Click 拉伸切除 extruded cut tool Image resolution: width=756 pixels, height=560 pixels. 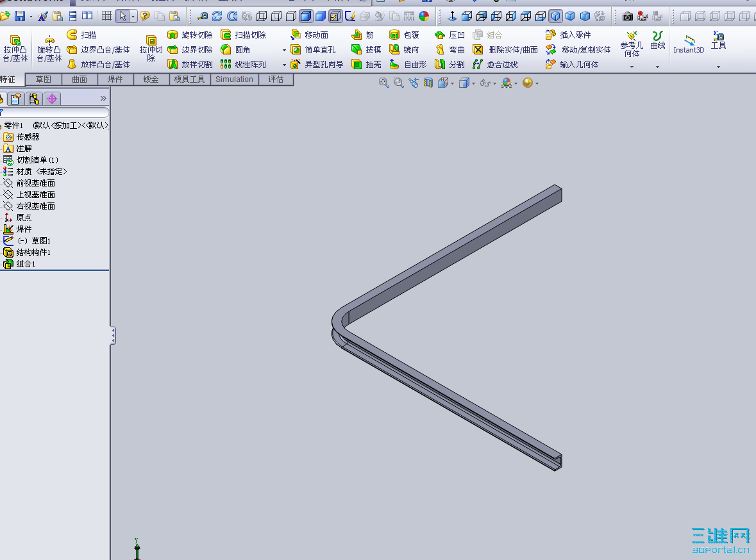point(151,48)
